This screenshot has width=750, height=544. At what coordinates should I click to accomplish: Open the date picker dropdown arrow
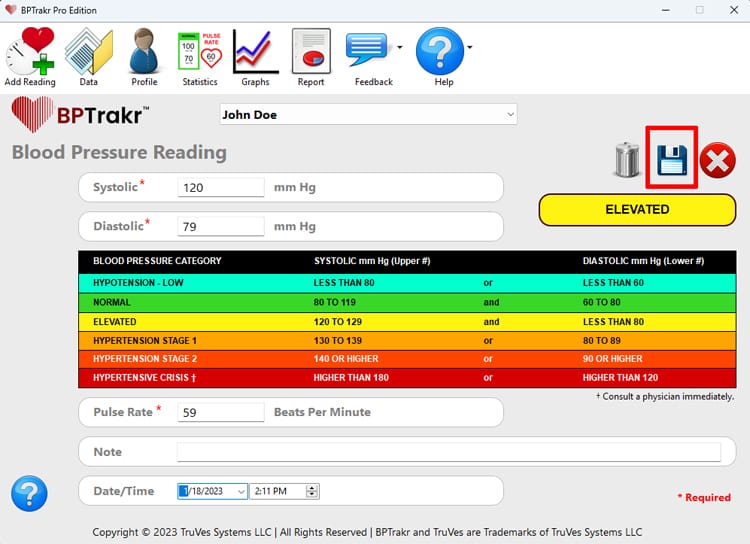pos(240,491)
